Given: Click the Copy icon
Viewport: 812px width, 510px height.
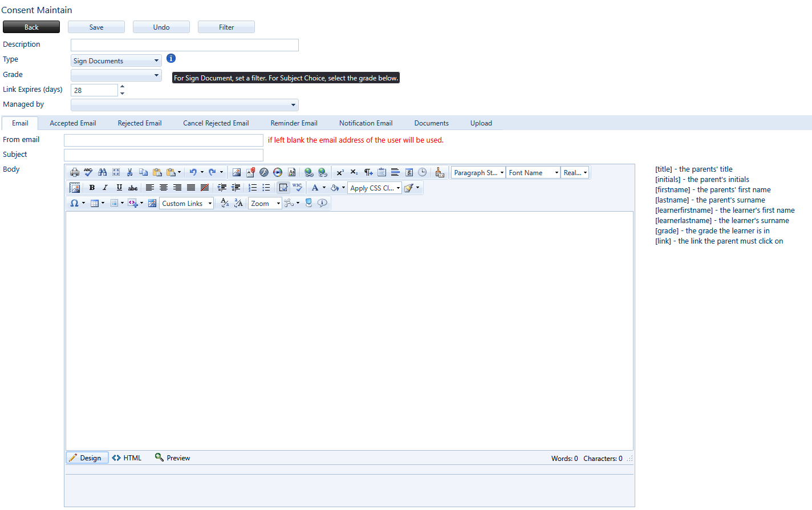Looking at the screenshot, I should 143,172.
